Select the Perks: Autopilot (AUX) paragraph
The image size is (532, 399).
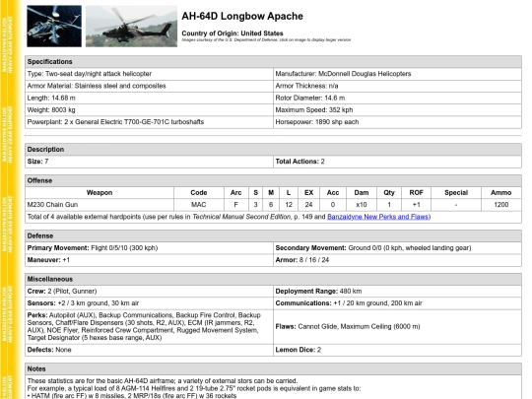point(149,327)
